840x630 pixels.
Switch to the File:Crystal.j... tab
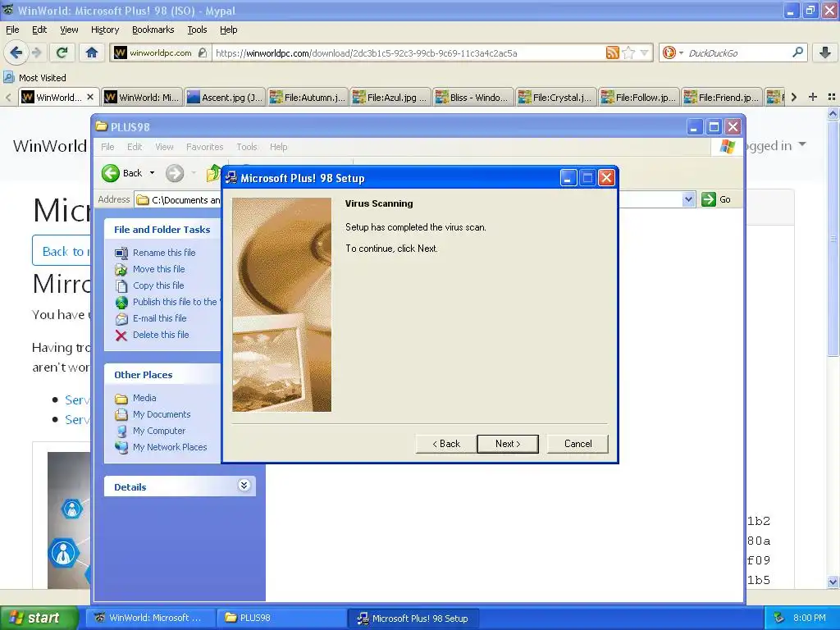tap(557, 97)
